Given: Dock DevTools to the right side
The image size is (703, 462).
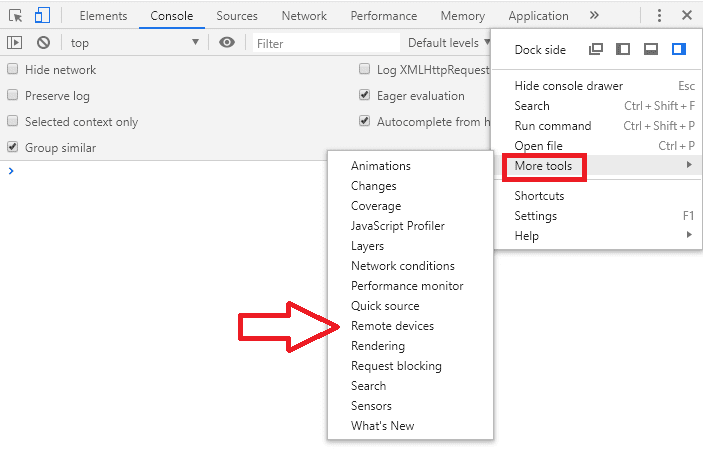Looking at the screenshot, I should (679, 49).
